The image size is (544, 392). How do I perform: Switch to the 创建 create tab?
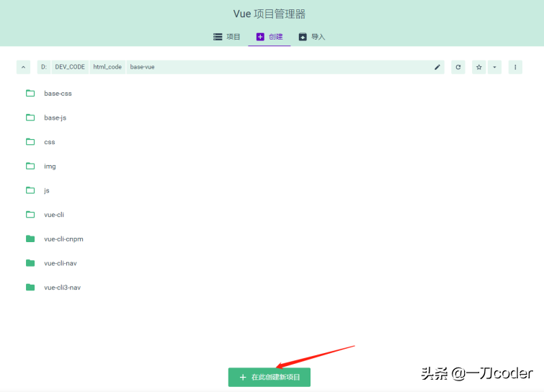coord(269,37)
